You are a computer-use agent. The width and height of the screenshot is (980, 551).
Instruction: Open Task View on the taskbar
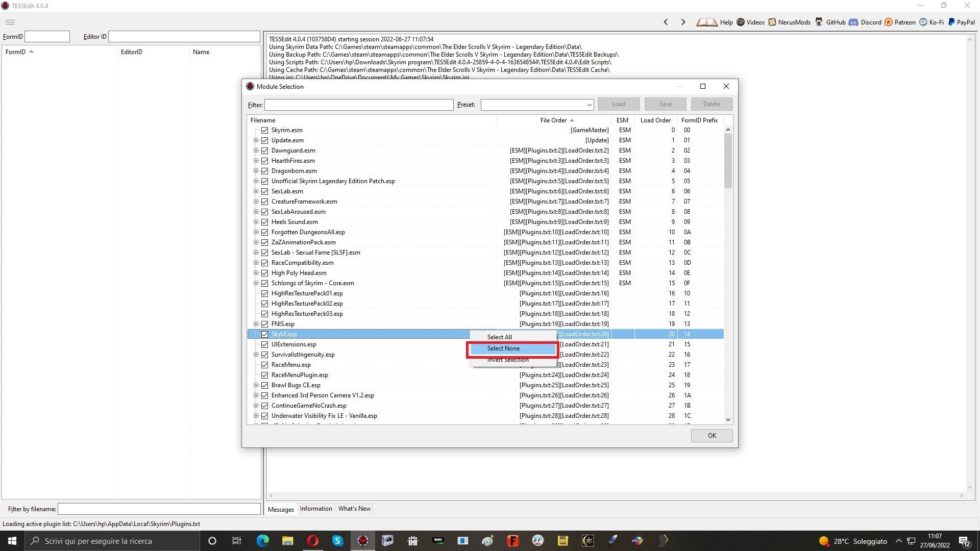pyautogui.click(x=237, y=541)
